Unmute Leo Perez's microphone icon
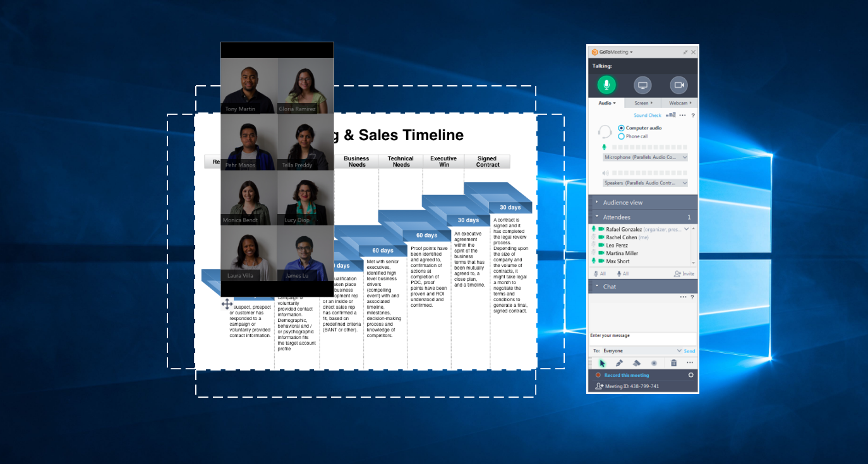 (594, 245)
